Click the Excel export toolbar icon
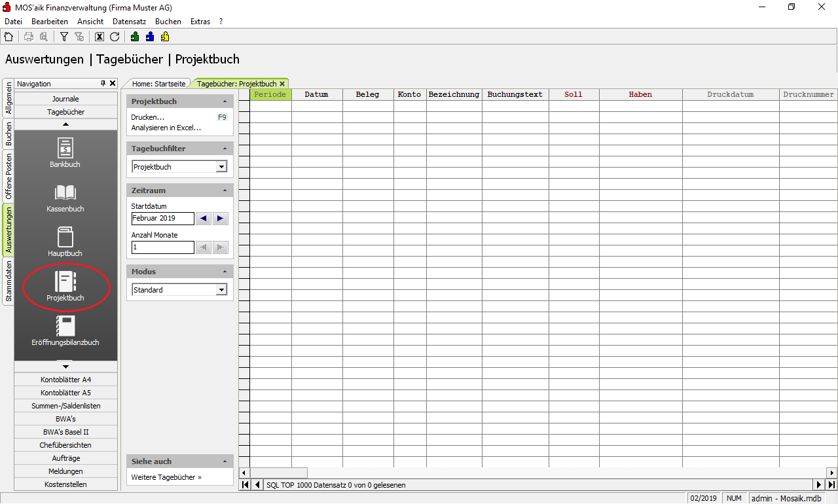The image size is (838, 504). [x=100, y=37]
